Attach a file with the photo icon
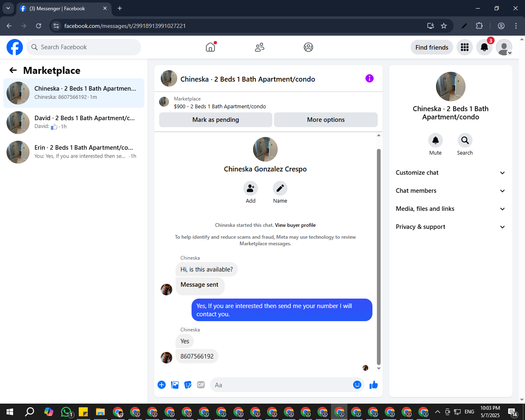 175,385
